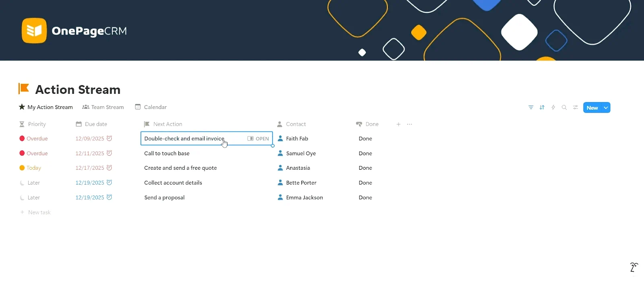This screenshot has width=644, height=288.
Task: Click alarm clock icon next to 12/11/2025
Action: [109, 153]
